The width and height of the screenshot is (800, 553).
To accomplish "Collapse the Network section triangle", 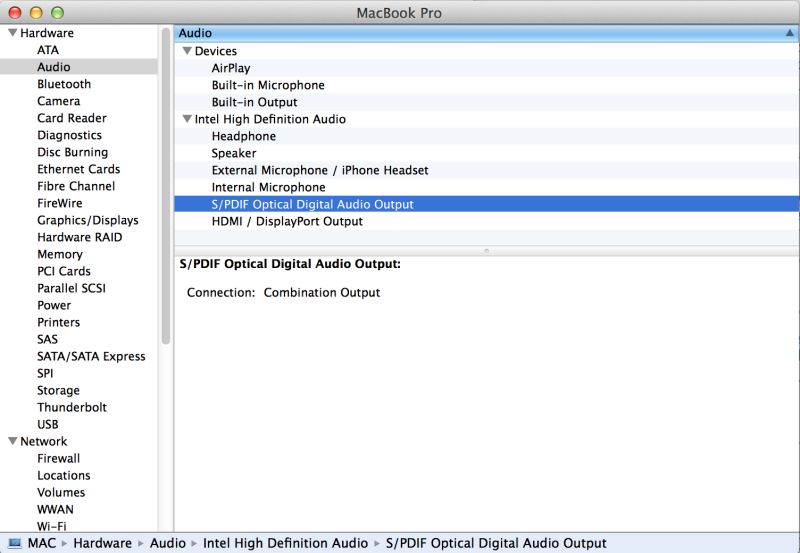I will coord(13,441).
